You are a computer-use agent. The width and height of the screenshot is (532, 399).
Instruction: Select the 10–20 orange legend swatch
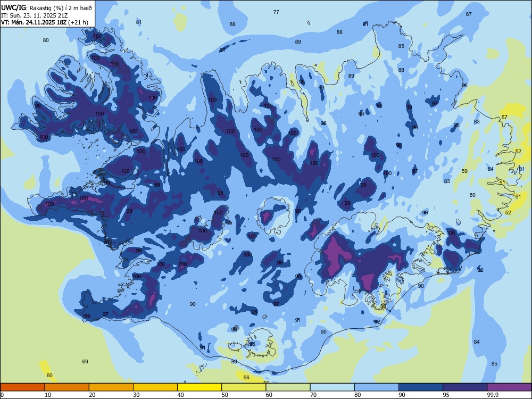pyautogui.click(x=67, y=387)
